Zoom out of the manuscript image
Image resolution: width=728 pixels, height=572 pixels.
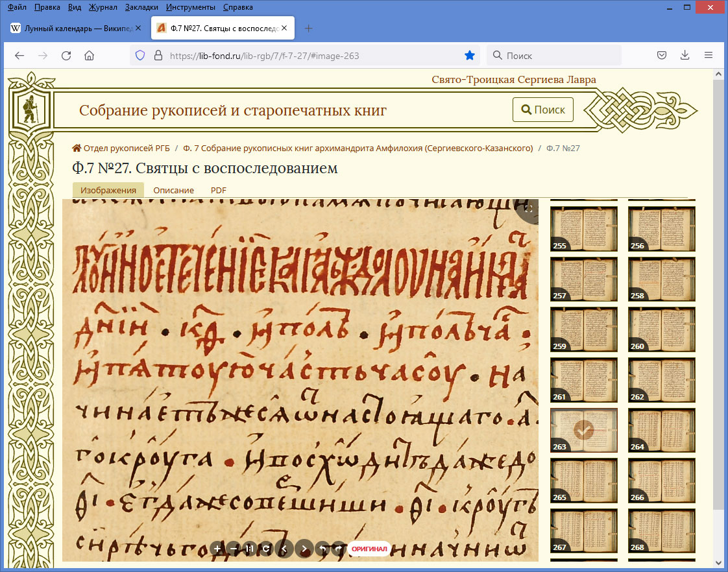point(234,549)
